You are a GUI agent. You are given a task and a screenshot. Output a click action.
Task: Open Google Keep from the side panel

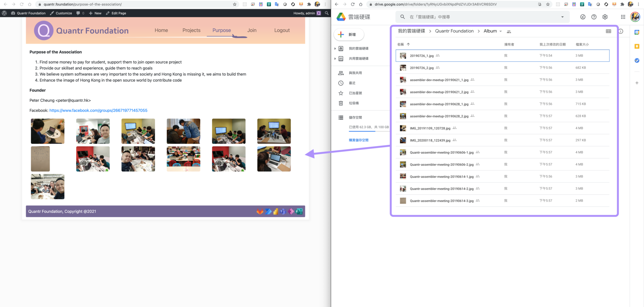pos(637,46)
